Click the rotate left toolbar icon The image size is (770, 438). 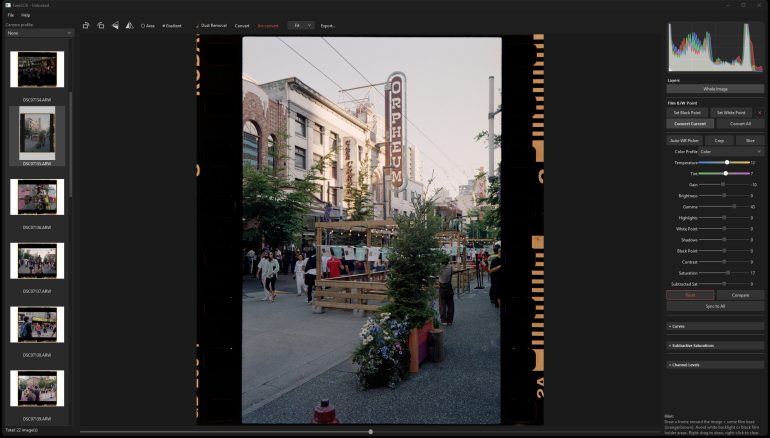pyautogui.click(x=101, y=26)
